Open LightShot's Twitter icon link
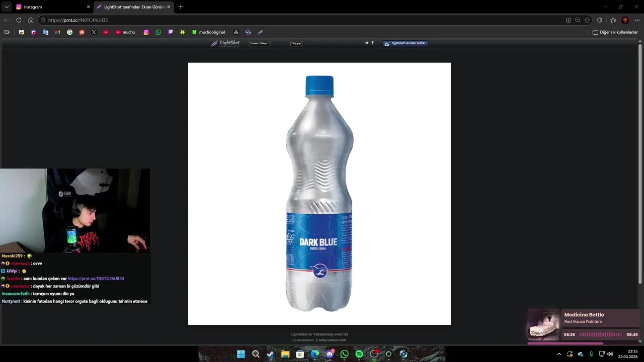The height and width of the screenshot is (362, 644). coord(367,43)
